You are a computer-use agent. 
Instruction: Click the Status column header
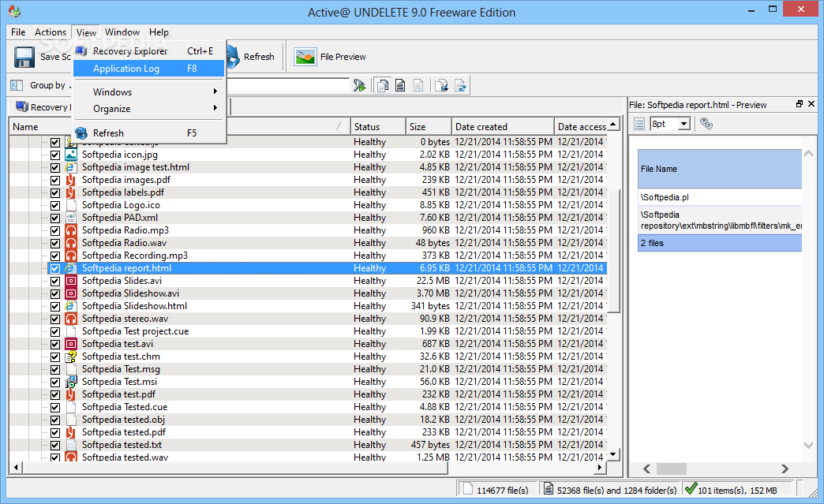pos(378,126)
